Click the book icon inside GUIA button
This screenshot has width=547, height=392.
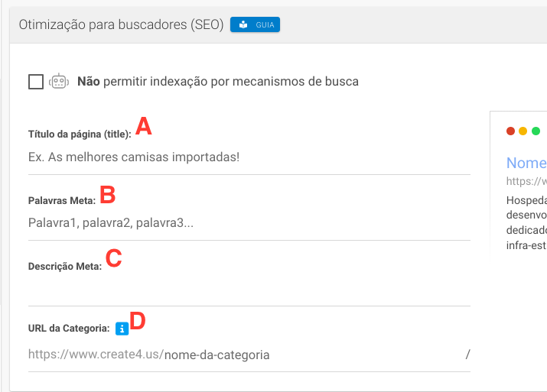coord(243,25)
